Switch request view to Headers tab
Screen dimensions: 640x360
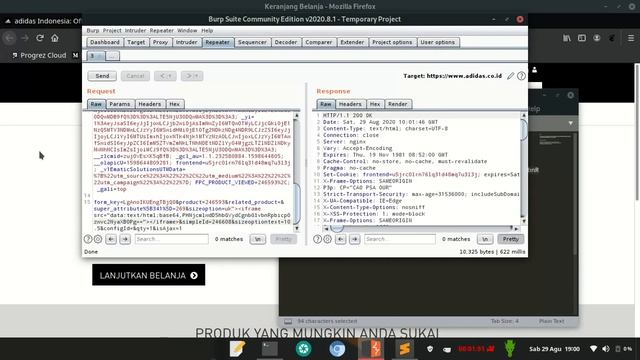click(x=150, y=104)
